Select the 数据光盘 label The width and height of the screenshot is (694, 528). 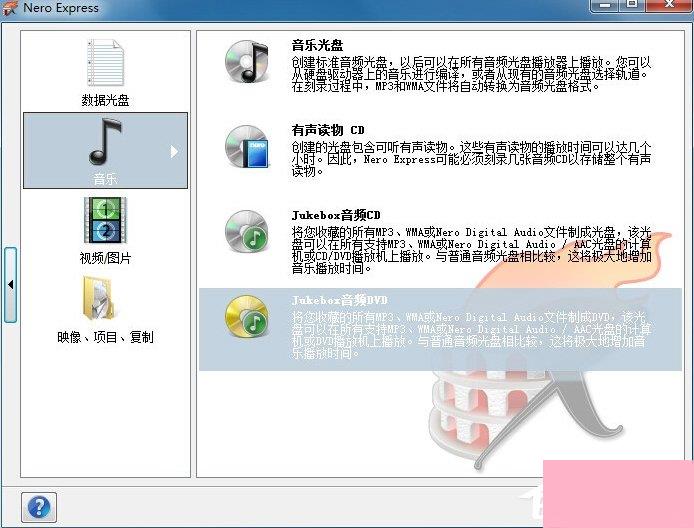pyautogui.click(x=105, y=100)
